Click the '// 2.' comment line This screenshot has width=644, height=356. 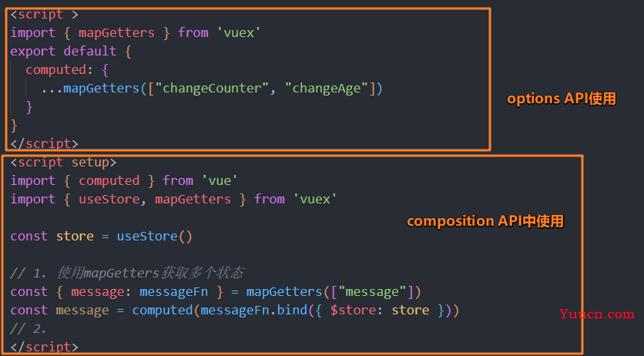[x=28, y=328]
